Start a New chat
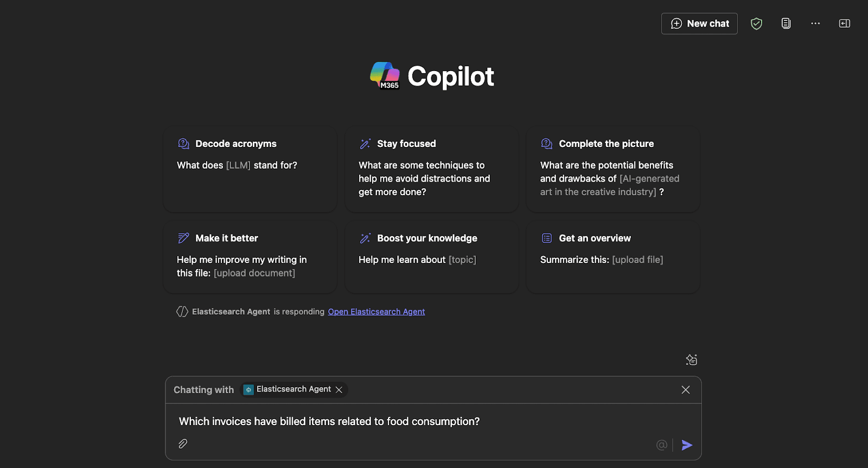The width and height of the screenshot is (868, 468). click(x=699, y=23)
